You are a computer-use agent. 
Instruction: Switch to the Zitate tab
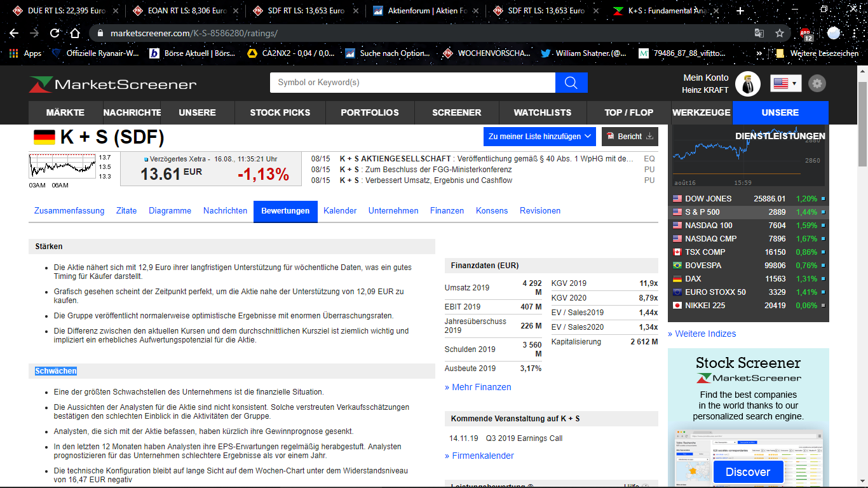click(126, 211)
